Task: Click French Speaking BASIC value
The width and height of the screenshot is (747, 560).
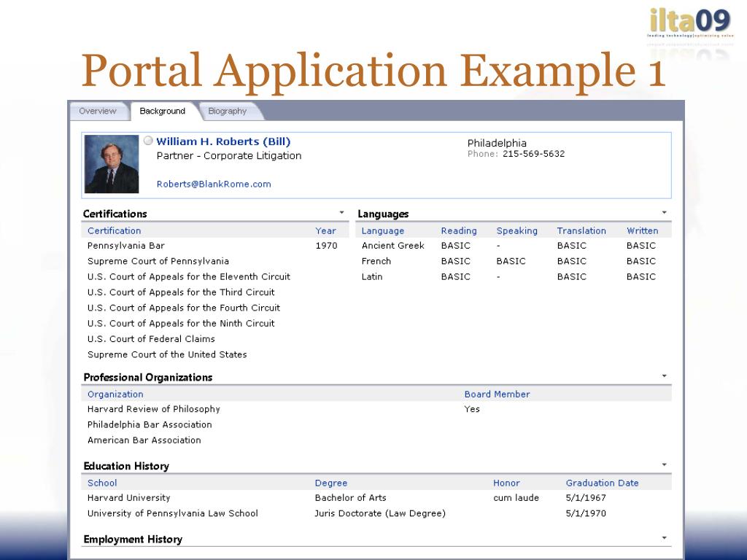Action: tap(511, 261)
